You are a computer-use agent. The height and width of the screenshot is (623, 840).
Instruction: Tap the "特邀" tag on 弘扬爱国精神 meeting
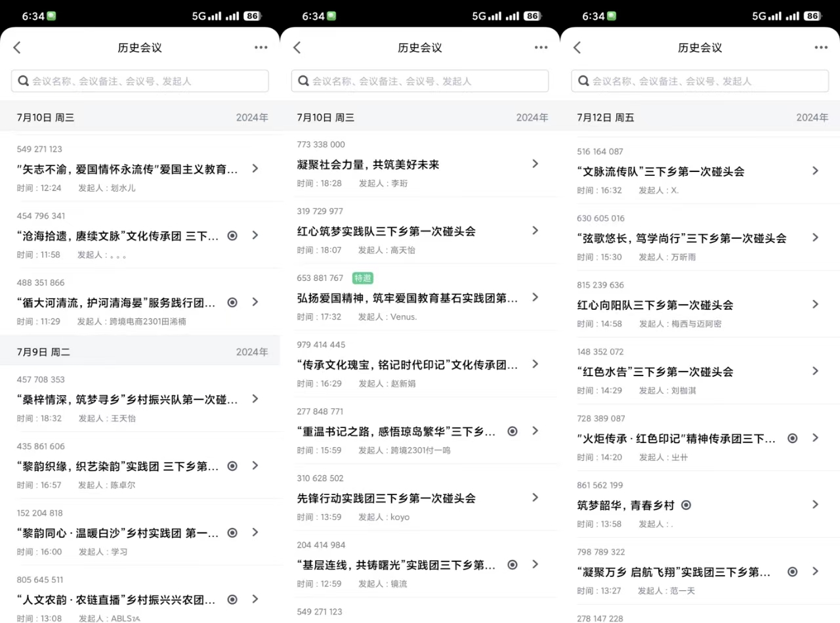(363, 278)
